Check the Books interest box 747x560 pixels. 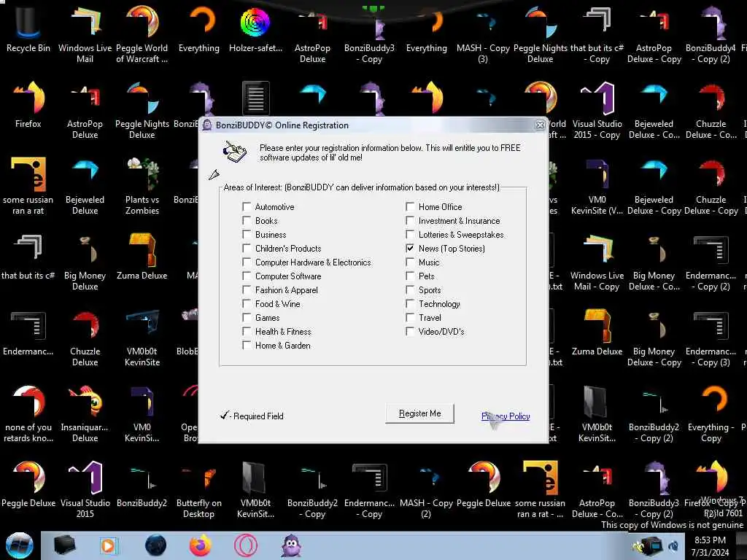(x=247, y=220)
